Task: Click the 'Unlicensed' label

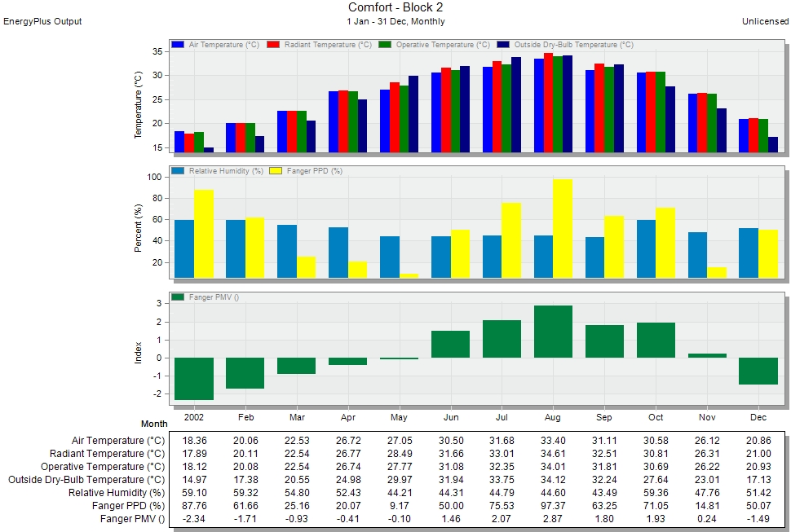Action: pyautogui.click(x=765, y=22)
